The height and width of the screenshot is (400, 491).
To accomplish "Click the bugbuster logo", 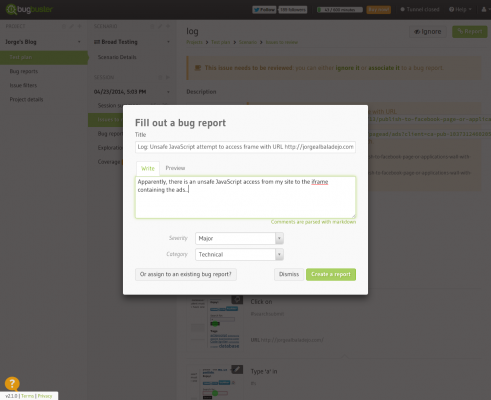I will [29, 9].
